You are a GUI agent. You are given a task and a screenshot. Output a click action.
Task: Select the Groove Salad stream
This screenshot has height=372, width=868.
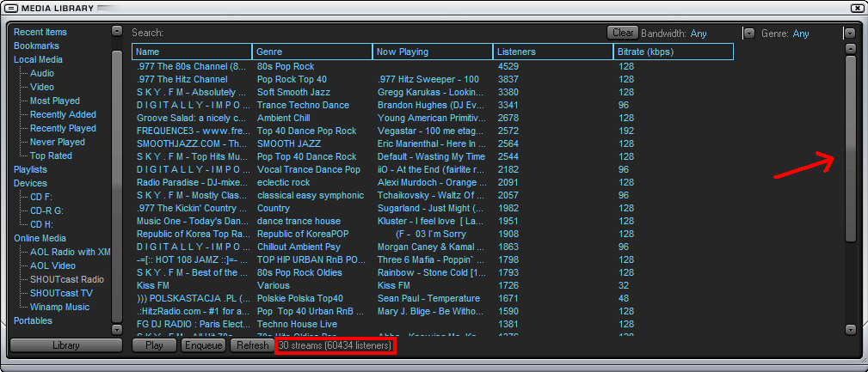click(192, 118)
